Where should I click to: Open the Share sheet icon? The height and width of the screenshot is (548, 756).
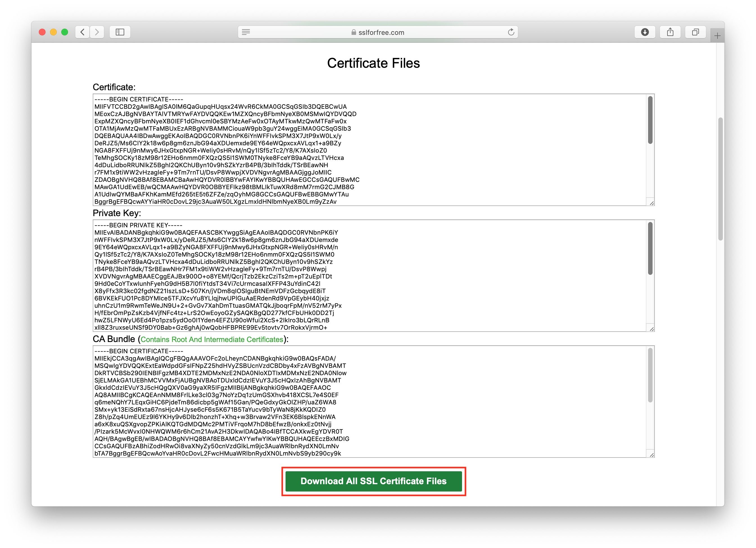coord(670,32)
